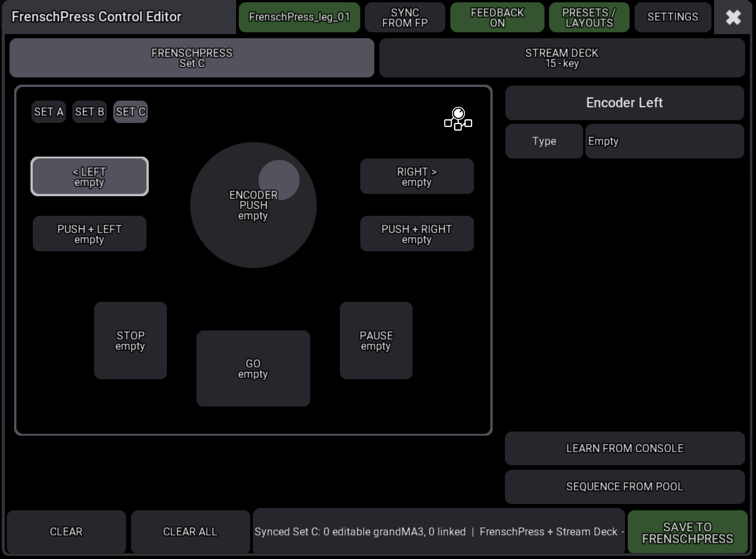The width and height of the screenshot is (756, 559).
Task: Click SAVE TO FRENSCHPRESS
Action: pyautogui.click(x=687, y=533)
